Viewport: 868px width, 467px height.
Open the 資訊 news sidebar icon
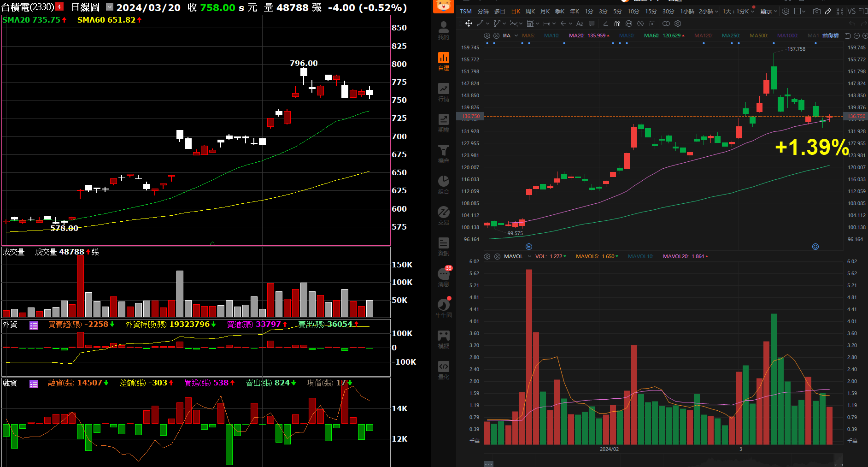pyautogui.click(x=443, y=247)
